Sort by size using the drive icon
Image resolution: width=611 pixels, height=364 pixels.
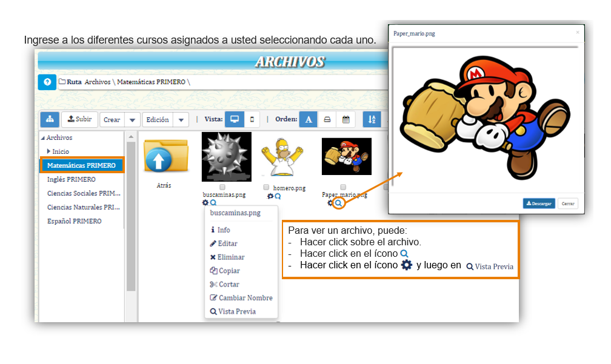(x=327, y=119)
